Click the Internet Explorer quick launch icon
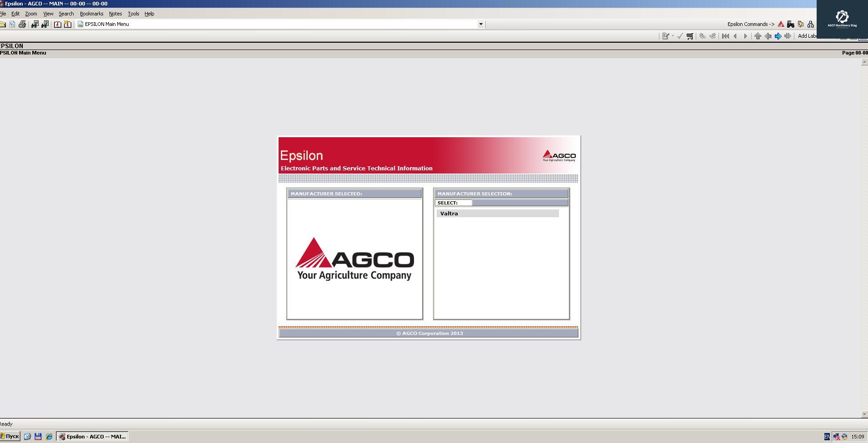 coord(49,436)
